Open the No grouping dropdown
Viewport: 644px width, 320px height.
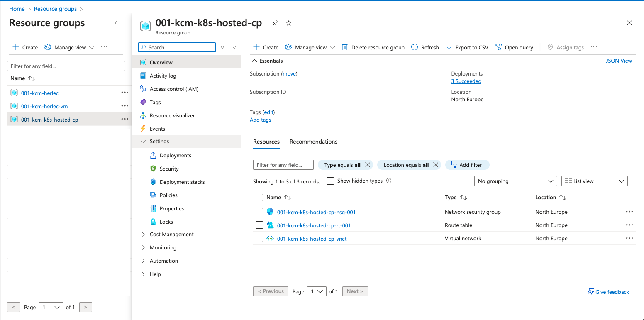pyautogui.click(x=515, y=181)
